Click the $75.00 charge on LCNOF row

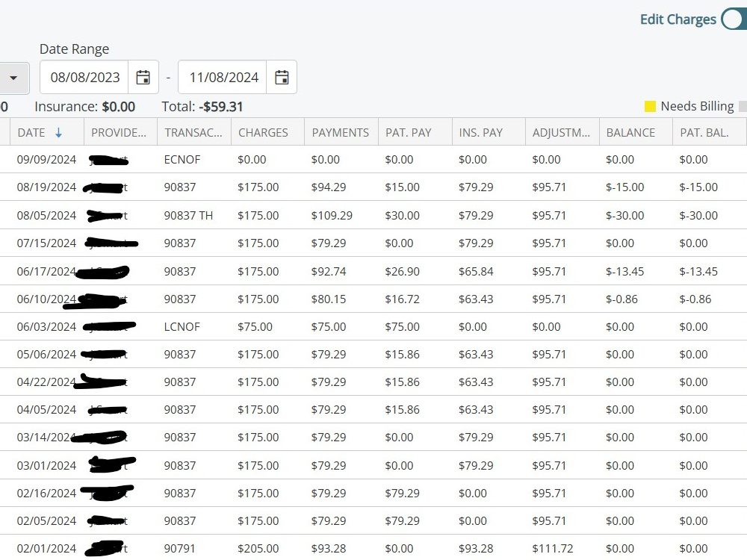[255, 327]
